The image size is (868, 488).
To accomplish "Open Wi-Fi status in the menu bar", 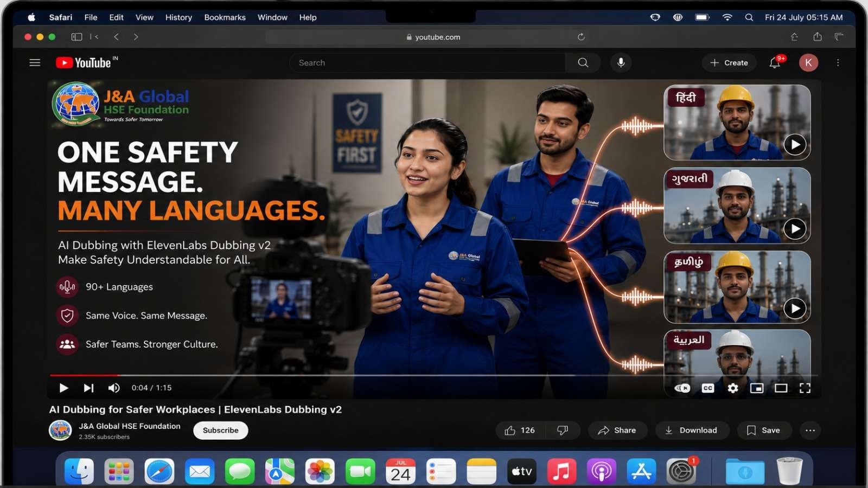I will click(727, 17).
